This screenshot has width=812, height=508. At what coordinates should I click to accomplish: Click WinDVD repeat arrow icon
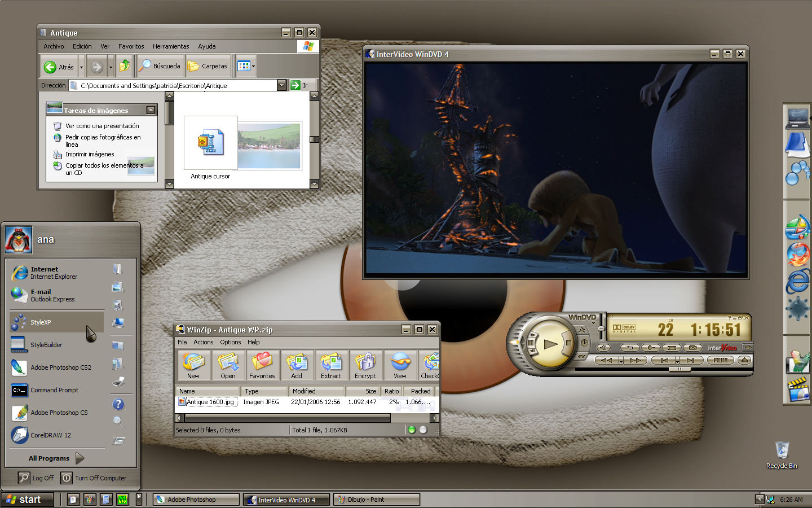click(630, 348)
